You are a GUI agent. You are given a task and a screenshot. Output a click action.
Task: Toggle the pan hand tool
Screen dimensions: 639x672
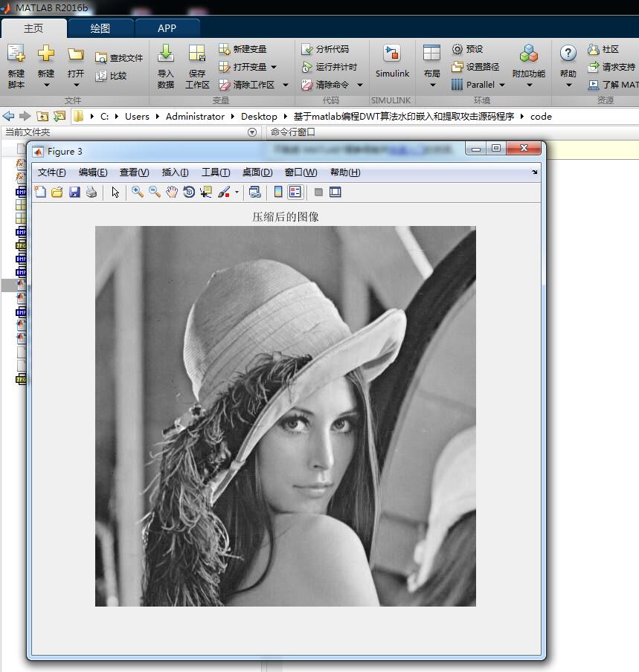(x=172, y=192)
